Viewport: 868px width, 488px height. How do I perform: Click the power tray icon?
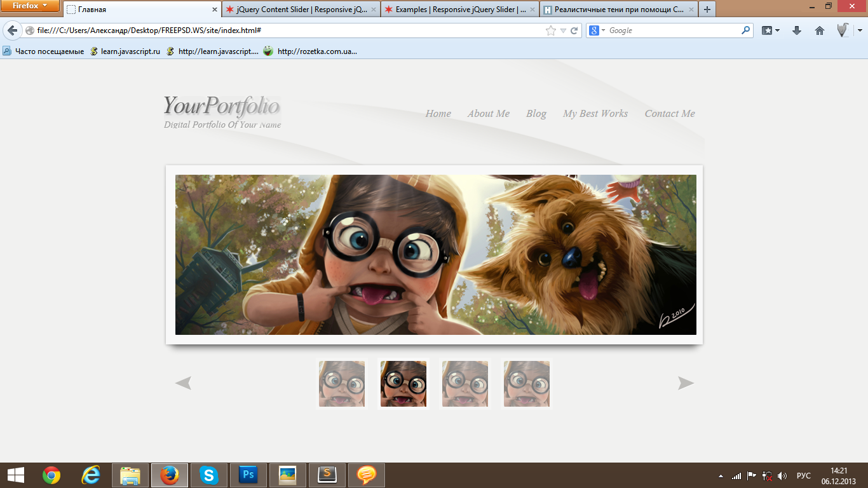point(767,475)
